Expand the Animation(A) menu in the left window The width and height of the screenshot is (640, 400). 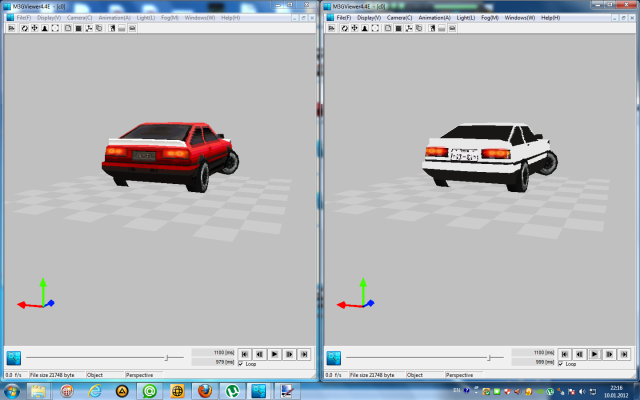(x=113, y=18)
